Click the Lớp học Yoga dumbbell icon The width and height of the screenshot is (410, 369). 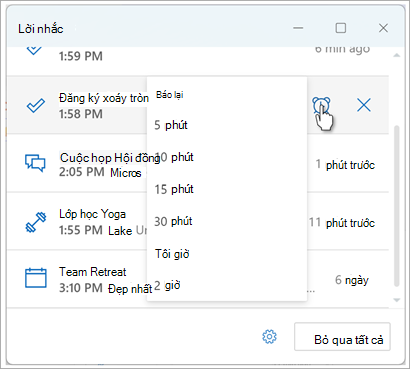tap(36, 222)
